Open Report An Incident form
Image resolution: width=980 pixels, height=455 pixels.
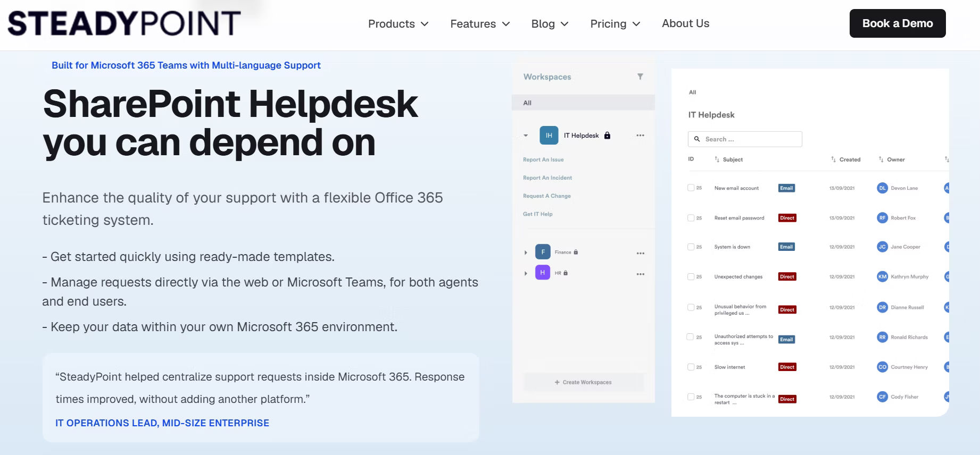[547, 178]
